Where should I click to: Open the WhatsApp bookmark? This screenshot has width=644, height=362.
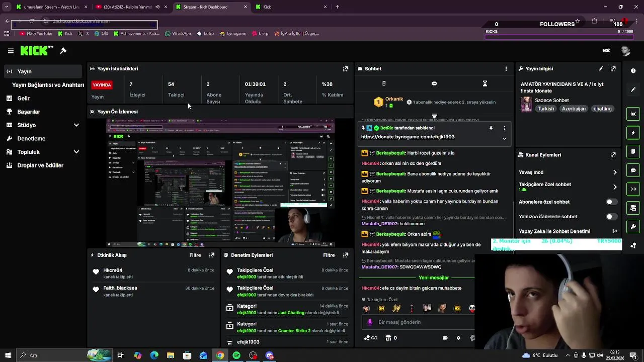coord(178,34)
